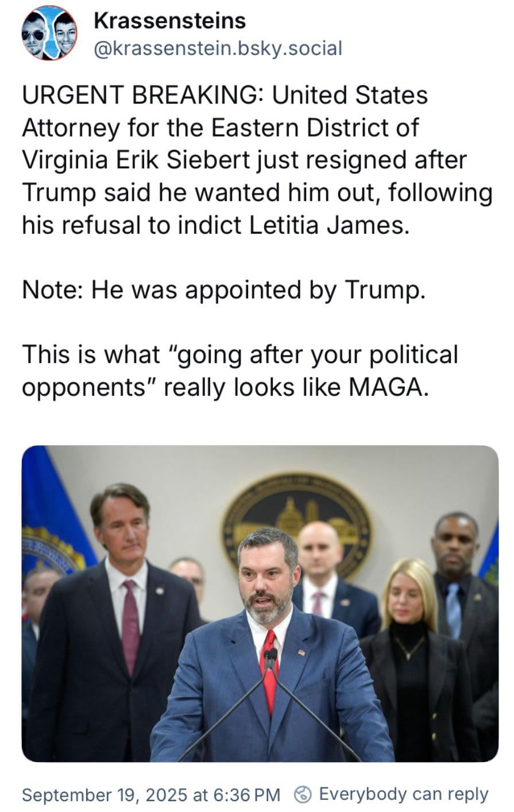Click the speaker's red tie in the photo
Image resolution: width=514 pixels, height=812 pixels.
[x=269, y=672]
